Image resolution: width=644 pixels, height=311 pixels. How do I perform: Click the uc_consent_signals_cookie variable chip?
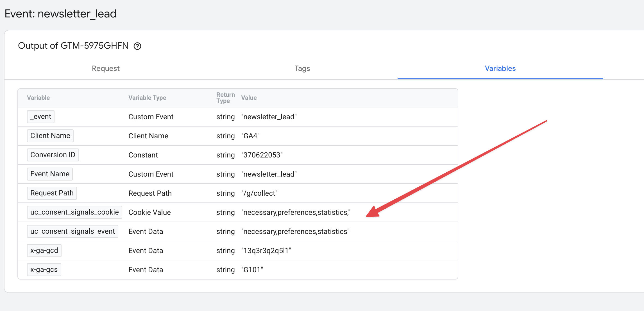point(74,212)
